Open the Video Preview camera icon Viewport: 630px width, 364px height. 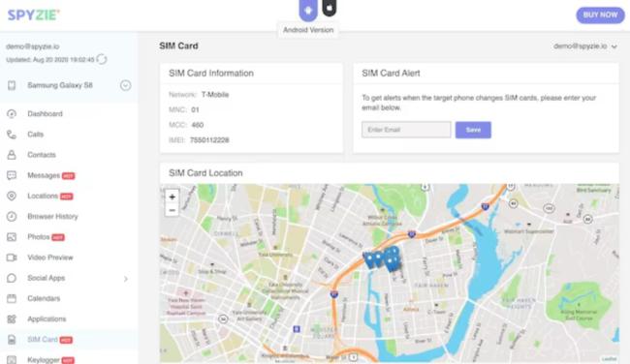coord(12,258)
